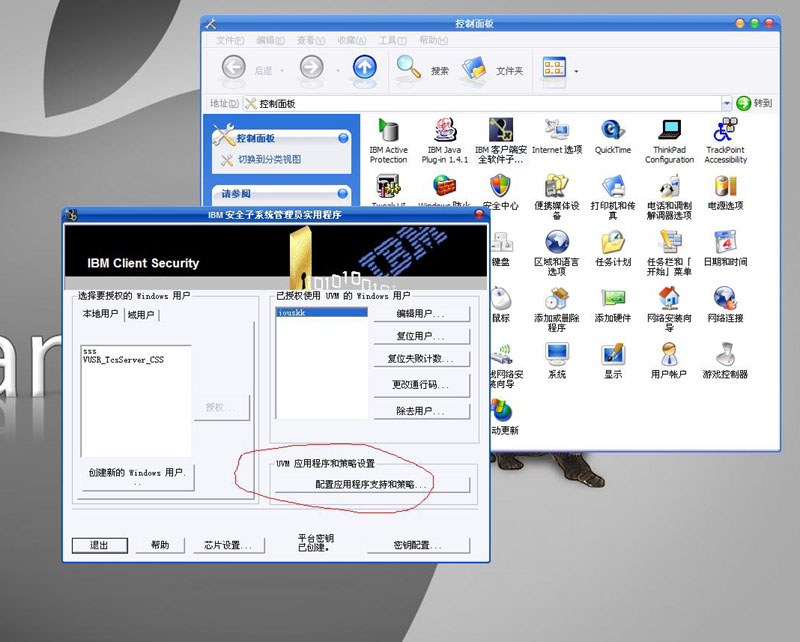The image size is (800, 642).
Task: Click the address bar field showing 控制面板
Action: (x=482, y=104)
